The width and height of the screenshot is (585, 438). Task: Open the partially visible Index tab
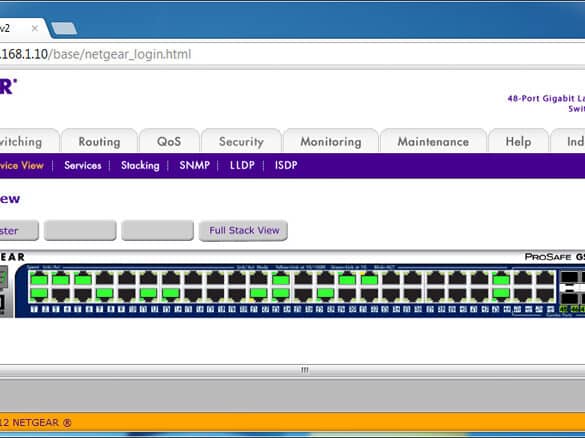click(x=568, y=141)
